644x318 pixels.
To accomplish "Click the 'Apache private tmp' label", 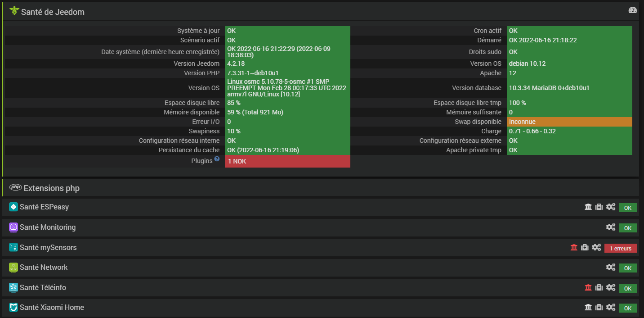I will click(x=474, y=150).
